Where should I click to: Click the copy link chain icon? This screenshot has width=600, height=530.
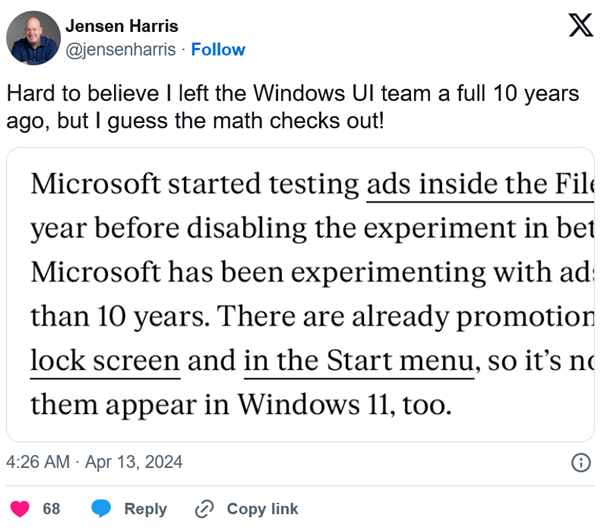[204, 509]
